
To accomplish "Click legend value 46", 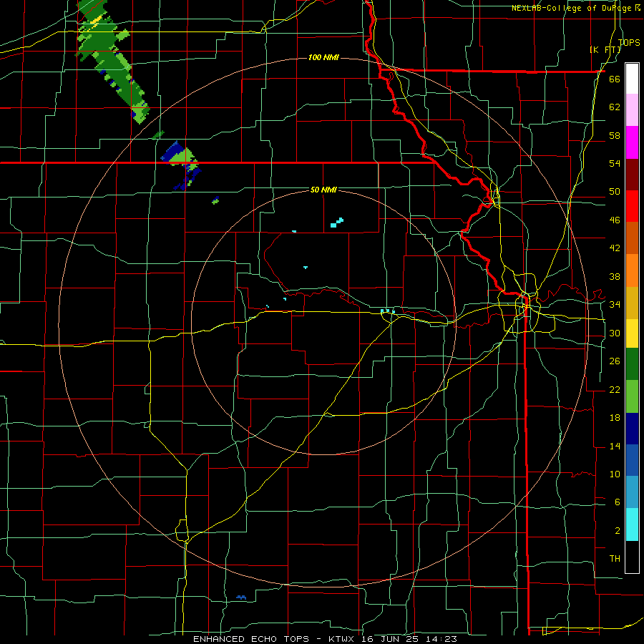I will (615, 220).
